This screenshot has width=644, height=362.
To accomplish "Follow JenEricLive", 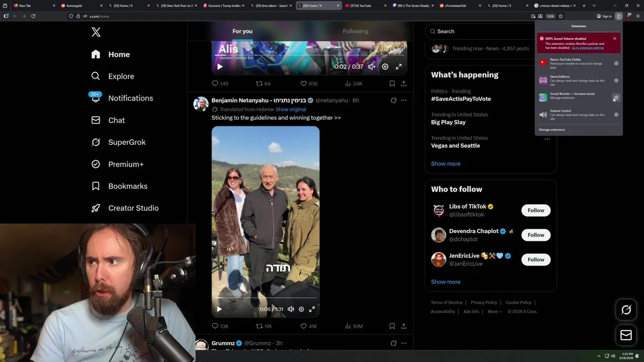I will (x=536, y=259).
